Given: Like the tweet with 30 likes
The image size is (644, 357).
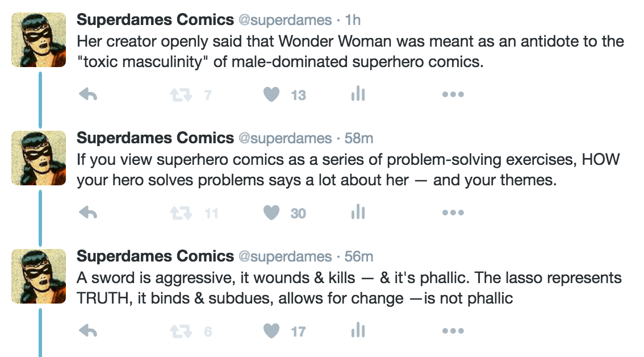Looking at the screenshot, I should 272,213.
